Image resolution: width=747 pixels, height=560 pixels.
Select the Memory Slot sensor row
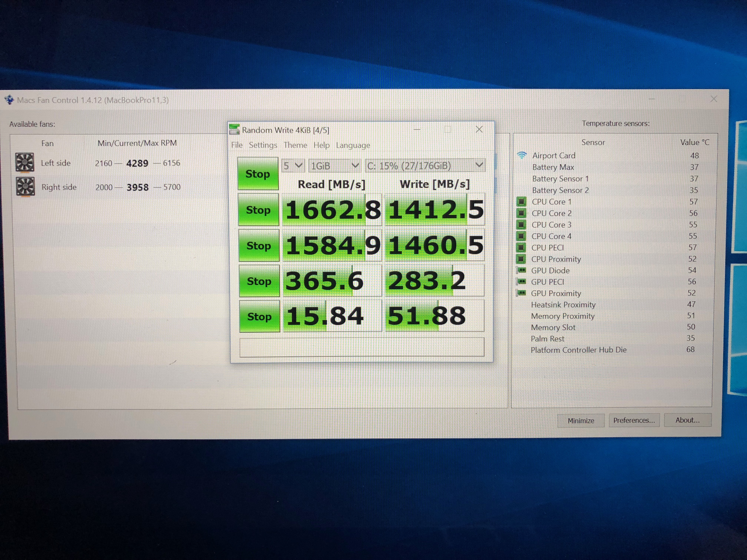click(x=613, y=327)
